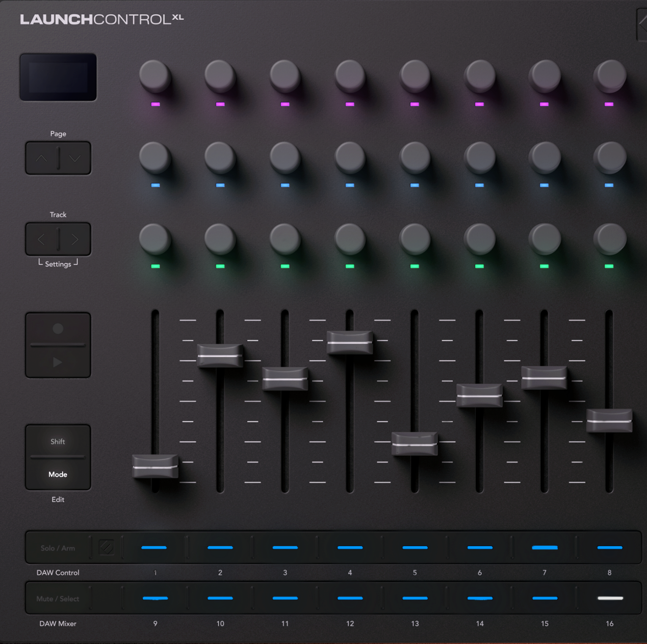Click the green-lit knob in column 4
The image size is (647, 644).
(x=350, y=238)
